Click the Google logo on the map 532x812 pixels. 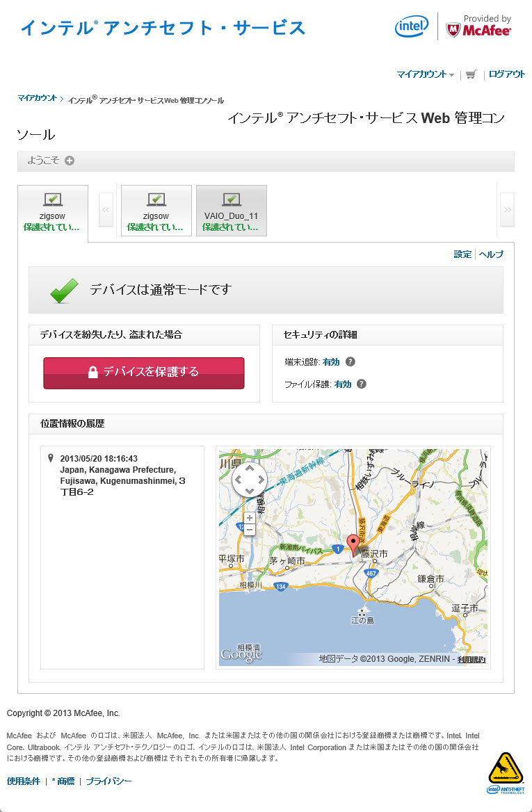(x=241, y=655)
